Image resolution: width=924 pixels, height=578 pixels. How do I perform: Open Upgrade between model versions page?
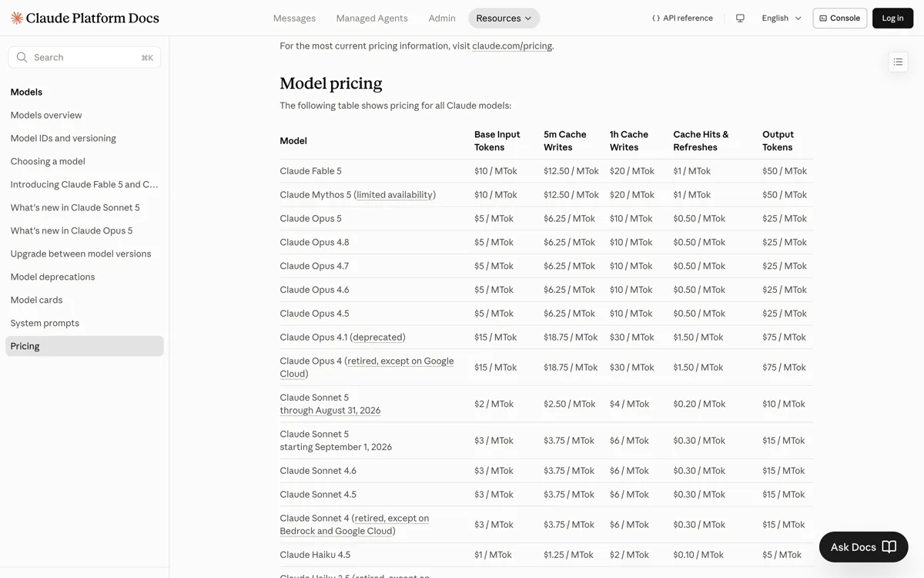point(81,254)
